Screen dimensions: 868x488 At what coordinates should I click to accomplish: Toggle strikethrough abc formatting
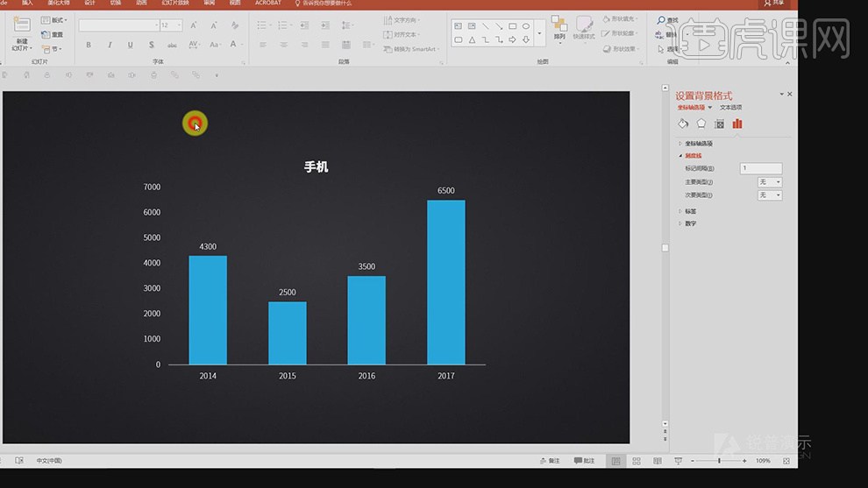click(172, 45)
